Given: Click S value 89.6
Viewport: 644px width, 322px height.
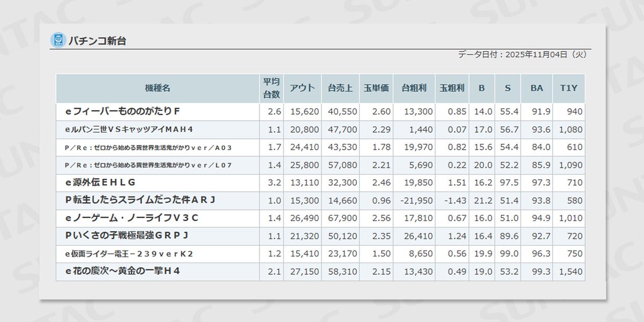Looking at the screenshot, I should (510, 236).
